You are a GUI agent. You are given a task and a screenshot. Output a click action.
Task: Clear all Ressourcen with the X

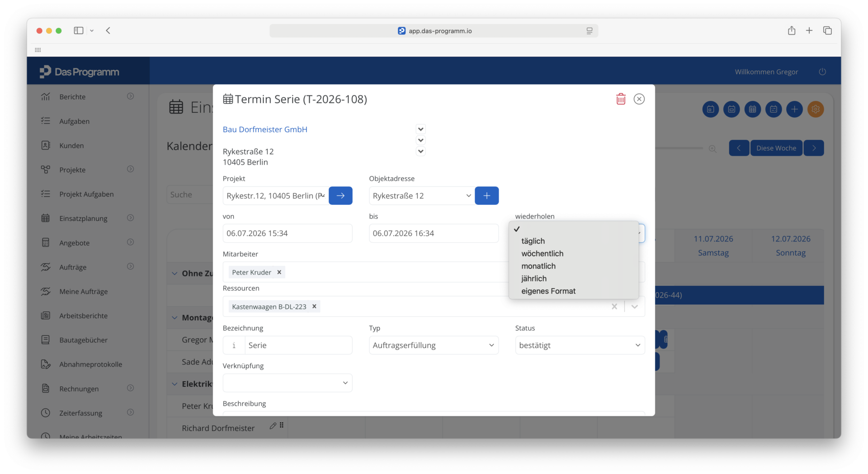tap(614, 307)
